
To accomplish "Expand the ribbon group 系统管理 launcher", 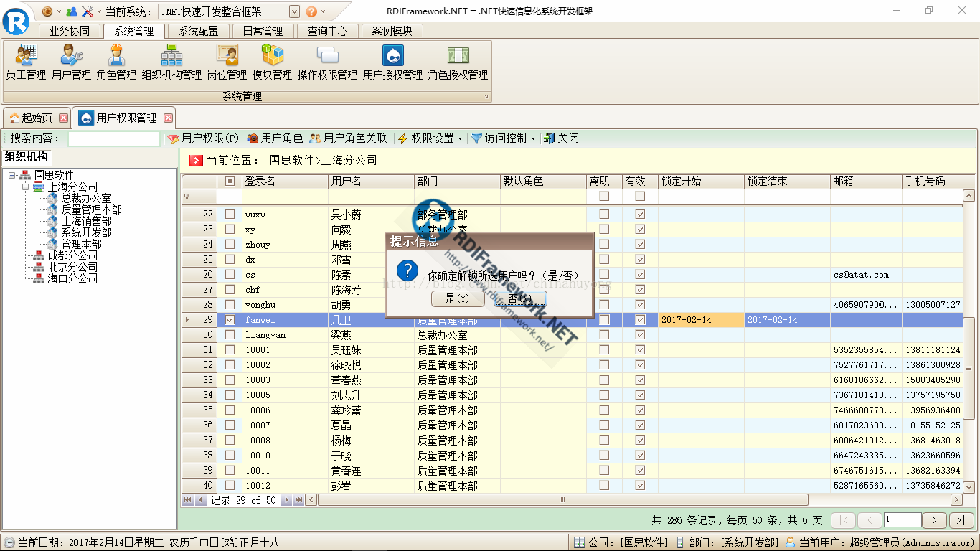I will click(x=486, y=96).
